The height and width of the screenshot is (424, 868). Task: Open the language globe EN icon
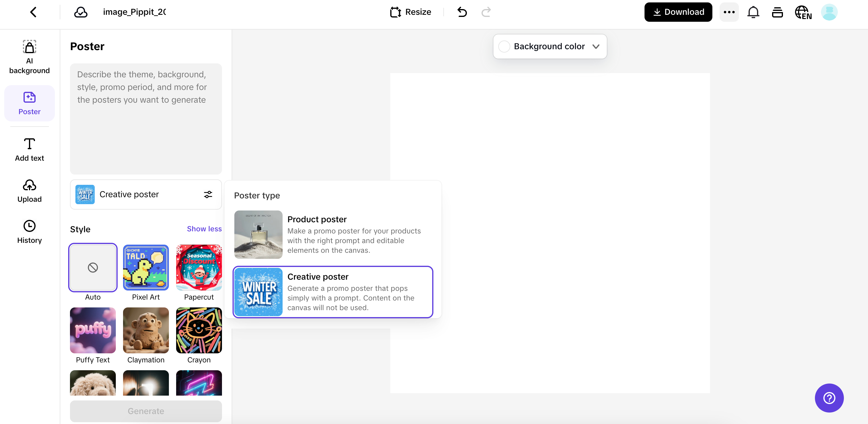pos(803,12)
